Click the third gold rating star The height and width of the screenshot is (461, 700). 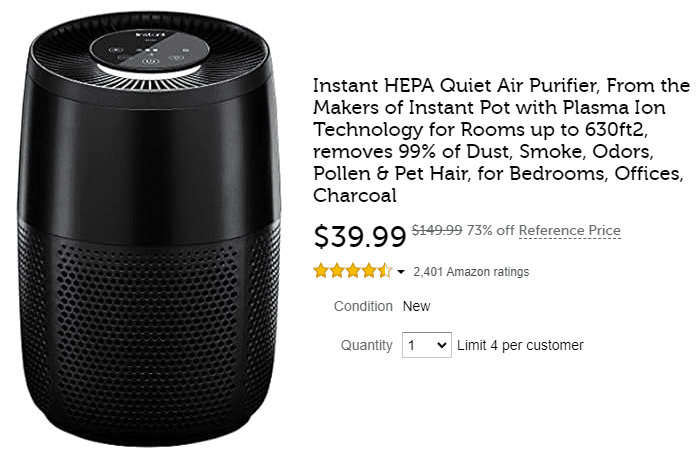click(x=353, y=271)
